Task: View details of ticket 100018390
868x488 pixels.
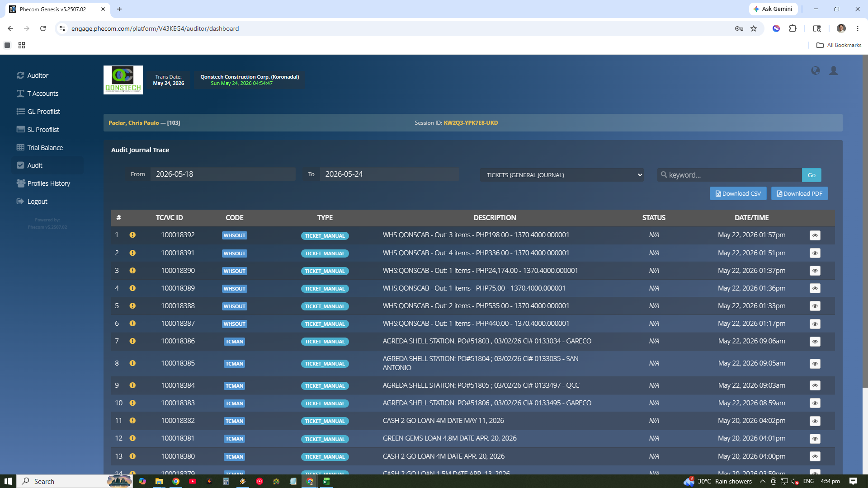Action: click(x=815, y=271)
